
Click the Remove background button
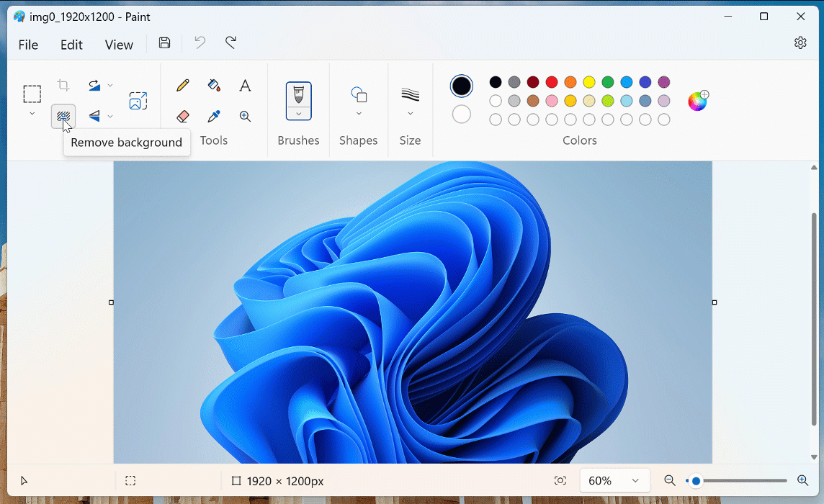coord(63,115)
